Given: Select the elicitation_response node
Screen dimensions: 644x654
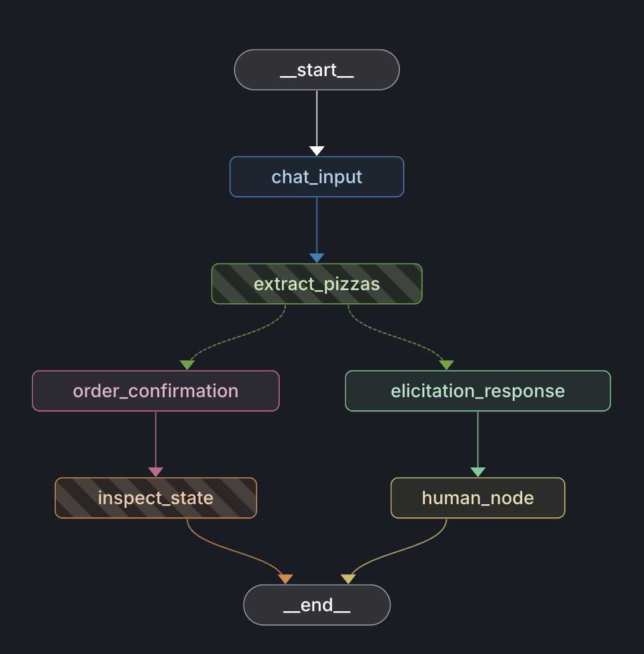Looking at the screenshot, I should tap(478, 391).
